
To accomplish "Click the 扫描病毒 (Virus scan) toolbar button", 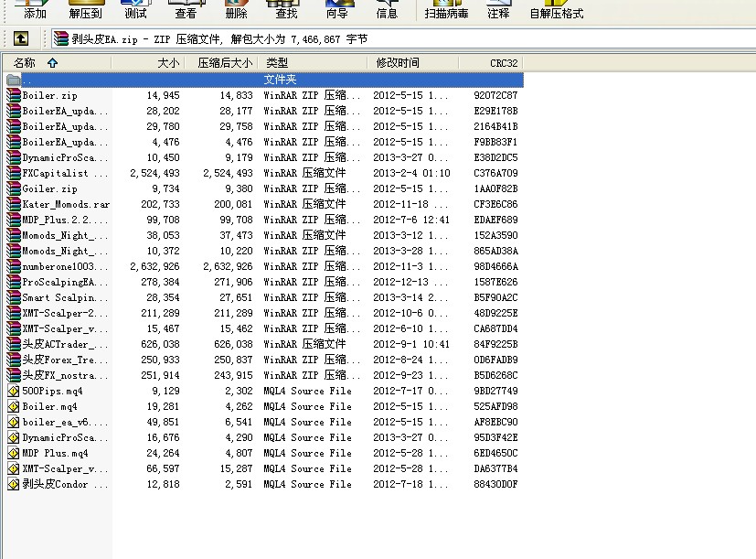I will (446, 11).
